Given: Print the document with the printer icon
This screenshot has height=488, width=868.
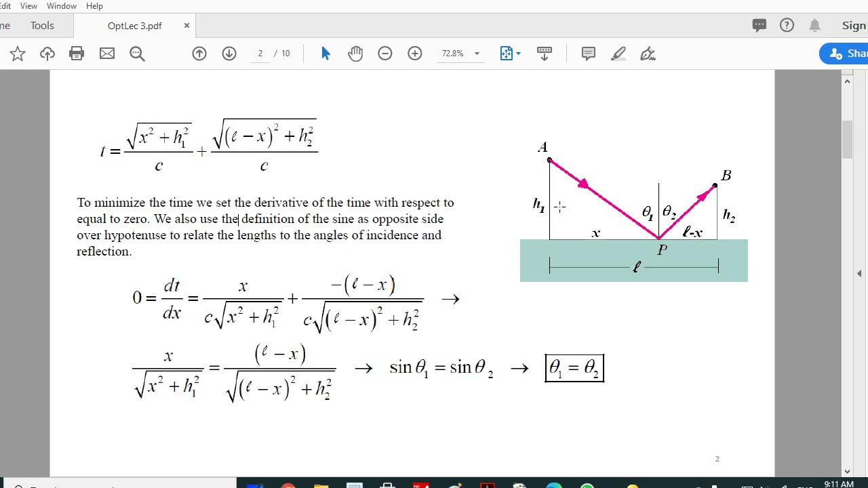Looking at the screenshot, I should [77, 54].
